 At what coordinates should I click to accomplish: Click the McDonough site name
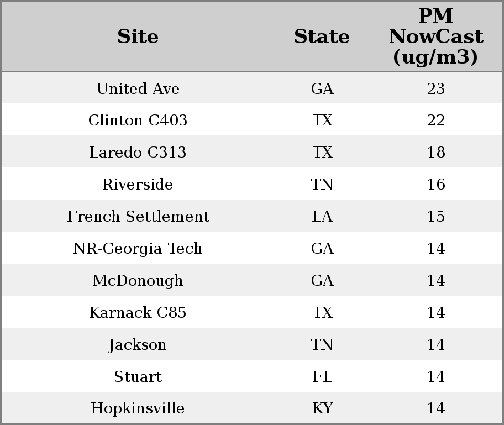point(138,281)
